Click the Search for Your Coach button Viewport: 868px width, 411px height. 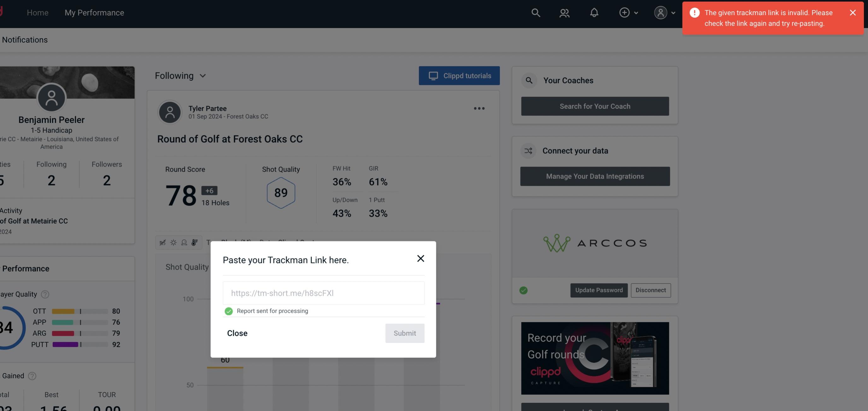pos(595,106)
